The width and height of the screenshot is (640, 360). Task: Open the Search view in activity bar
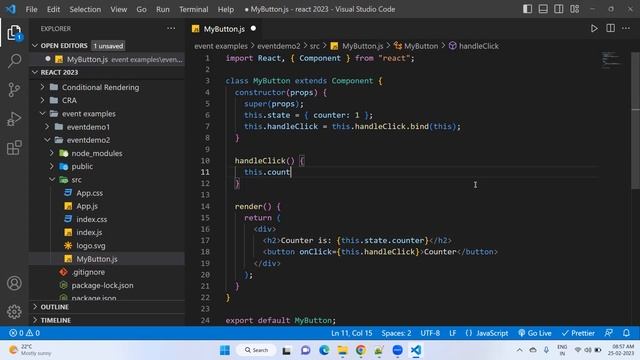point(14,61)
